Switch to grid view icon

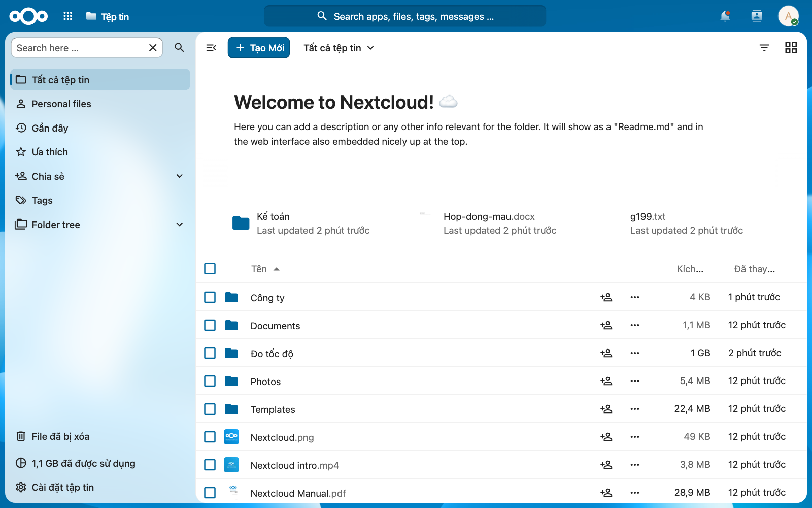tap(791, 48)
